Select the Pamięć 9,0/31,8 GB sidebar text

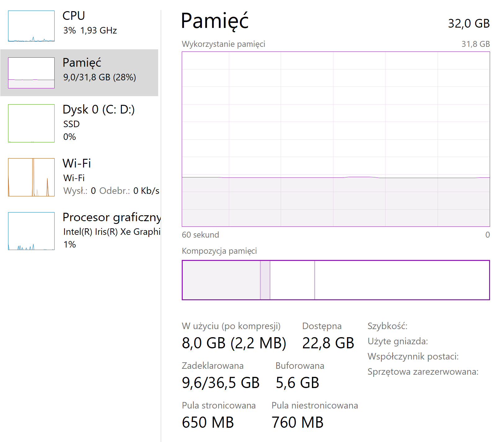click(x=99, y=77)
